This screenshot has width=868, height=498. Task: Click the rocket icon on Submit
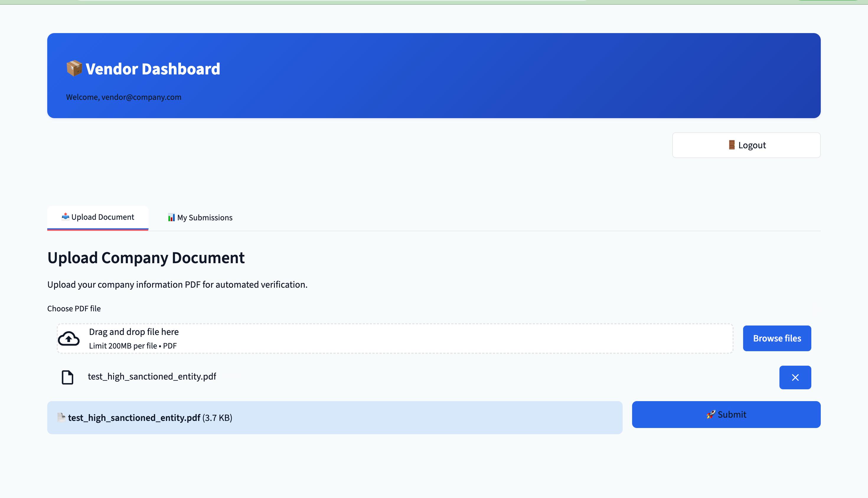coord(711,414)
